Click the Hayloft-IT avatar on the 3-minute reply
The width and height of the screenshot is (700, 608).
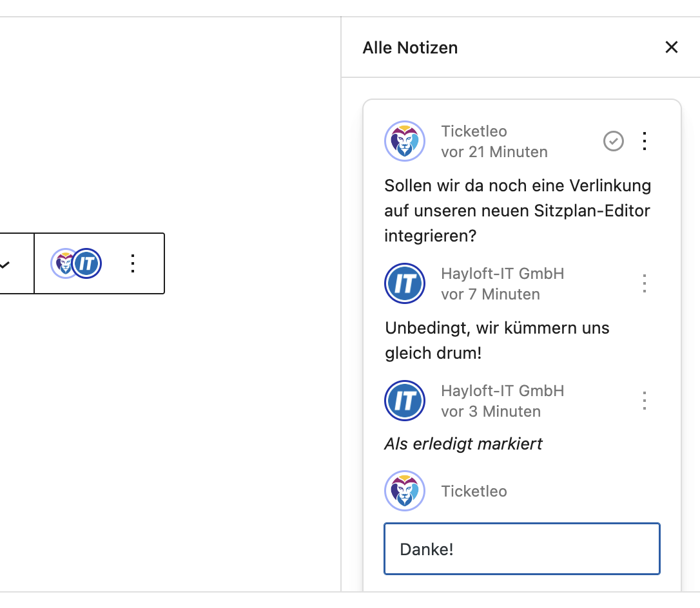[x=405, y=401]
